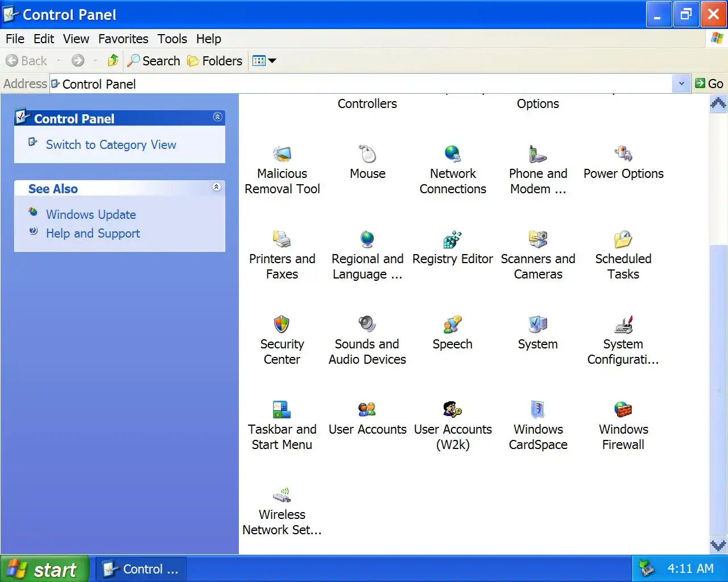
Task: Click the Up folder toolbar icon
Action: tap(113, 60)
